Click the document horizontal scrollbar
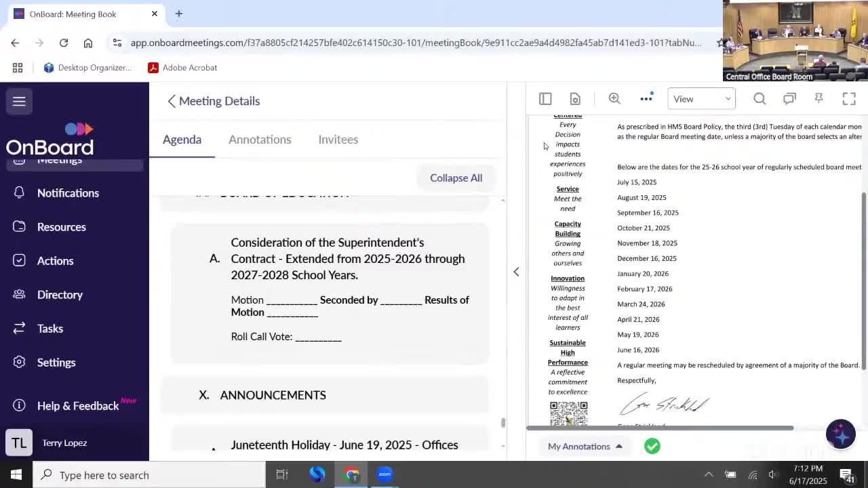Viewport: 868px width, 488px height. (660, 428)
